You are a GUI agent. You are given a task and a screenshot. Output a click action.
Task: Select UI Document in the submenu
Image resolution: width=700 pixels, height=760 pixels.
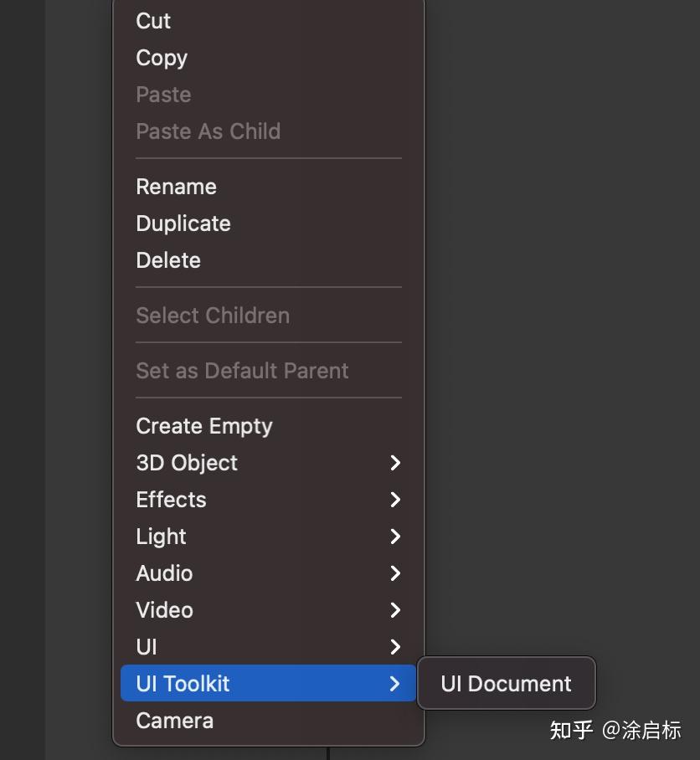506,683
